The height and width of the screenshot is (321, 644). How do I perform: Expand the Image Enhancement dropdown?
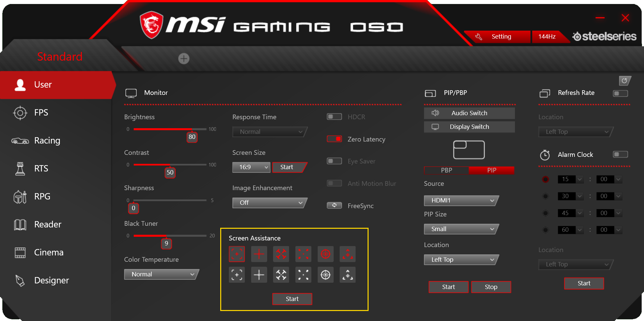(x=270, y=203)
